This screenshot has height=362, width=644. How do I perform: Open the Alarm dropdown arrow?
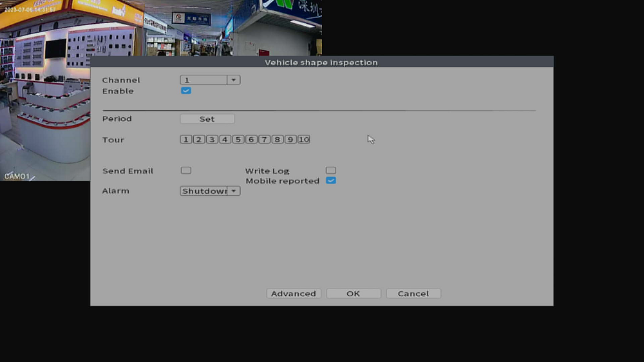click(233, 191)
